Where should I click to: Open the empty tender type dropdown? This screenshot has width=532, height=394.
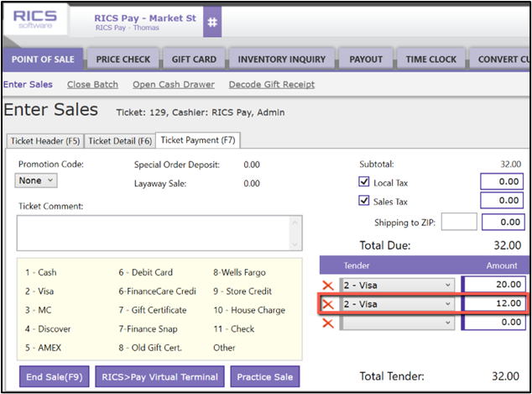pos(399,323)
